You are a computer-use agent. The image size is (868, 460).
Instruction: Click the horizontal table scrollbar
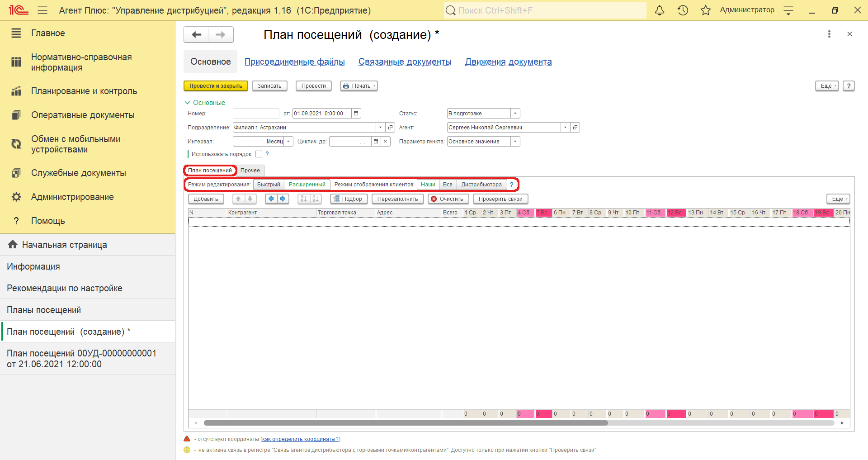point(406,423)
